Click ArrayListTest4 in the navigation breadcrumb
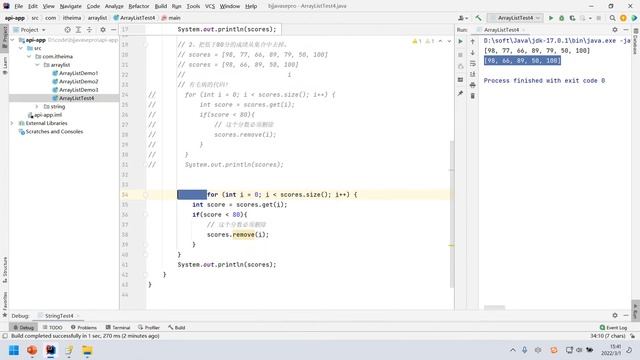Image resolution: width=640 pixels, height=360 pixels. [138, 18]
